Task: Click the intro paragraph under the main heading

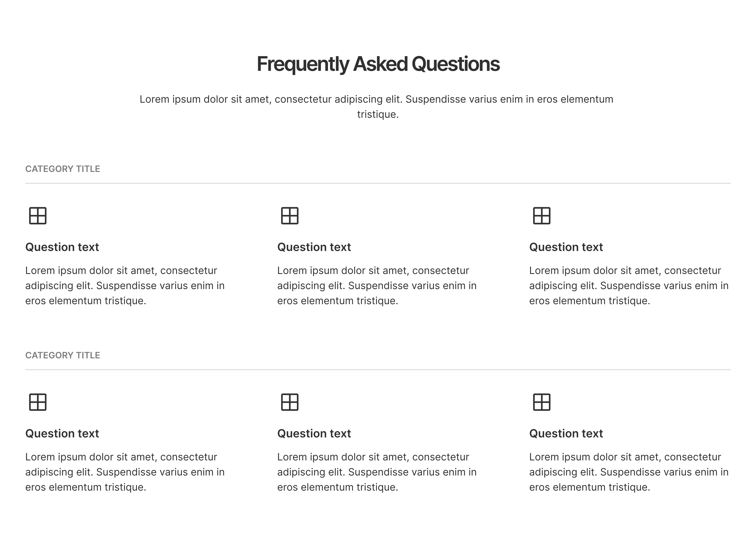Action: pyautogui.click(x=376, y=107)
